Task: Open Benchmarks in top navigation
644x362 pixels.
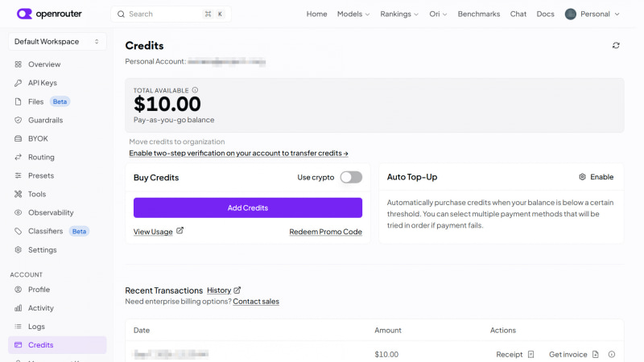Action: point(479,14)
